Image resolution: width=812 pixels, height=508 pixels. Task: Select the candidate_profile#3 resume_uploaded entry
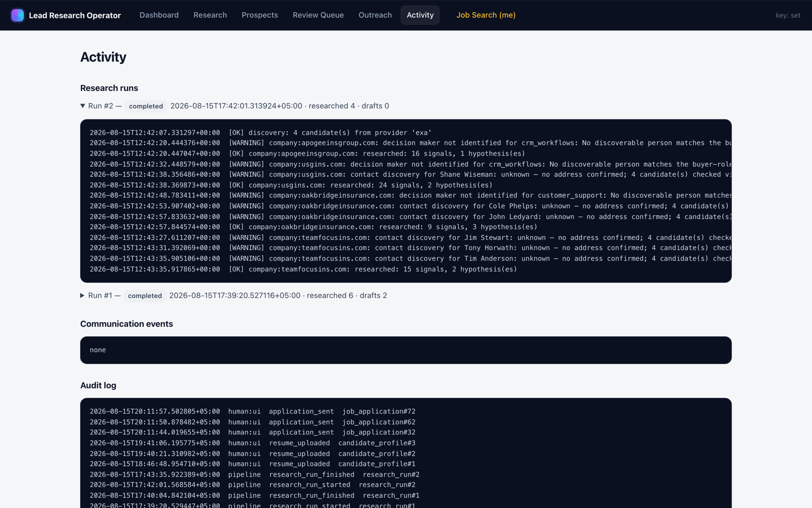coord(252,443)
